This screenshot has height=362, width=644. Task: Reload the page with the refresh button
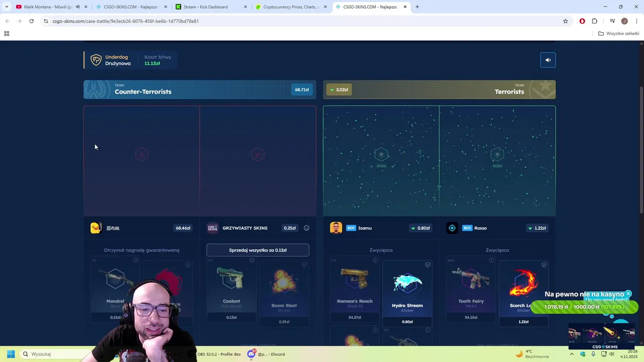(x=31, y=21)
